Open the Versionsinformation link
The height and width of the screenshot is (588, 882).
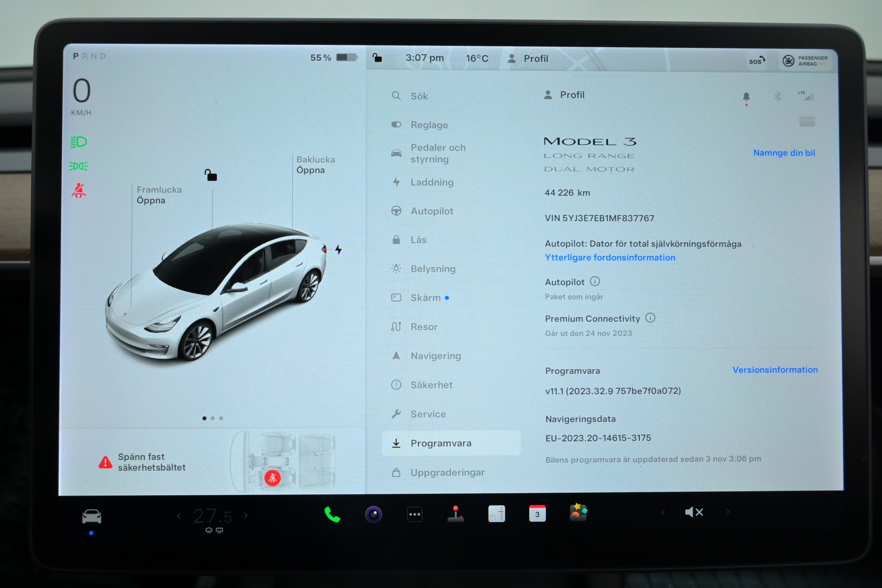point(775,370)
